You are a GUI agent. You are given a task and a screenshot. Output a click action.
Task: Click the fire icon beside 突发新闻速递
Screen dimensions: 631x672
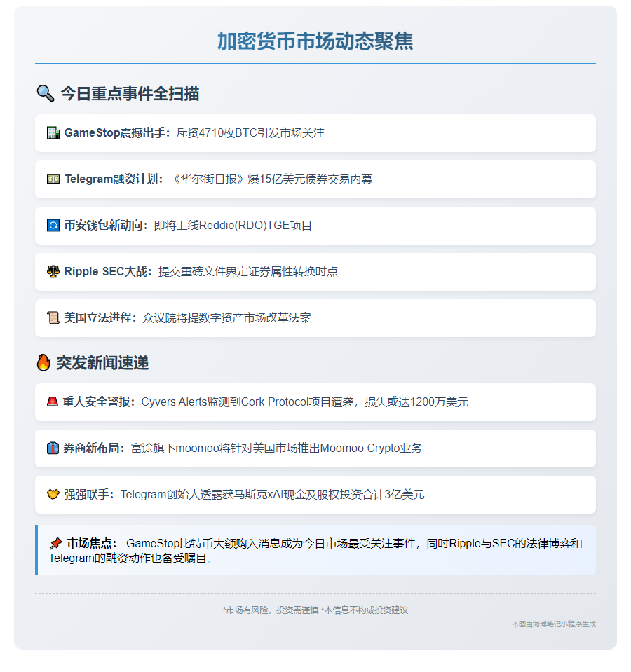click(x=43, y=362)
